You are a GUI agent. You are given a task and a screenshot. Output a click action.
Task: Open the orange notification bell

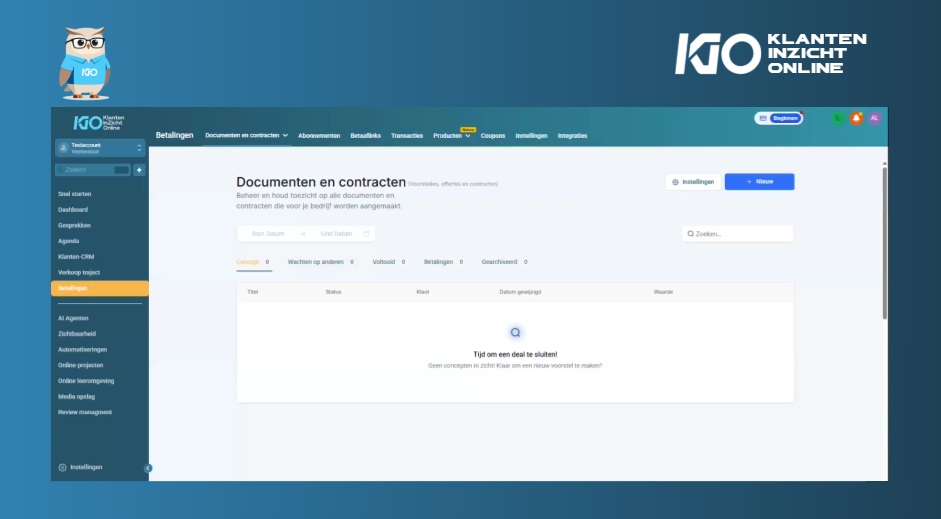[x=856, y=118]
